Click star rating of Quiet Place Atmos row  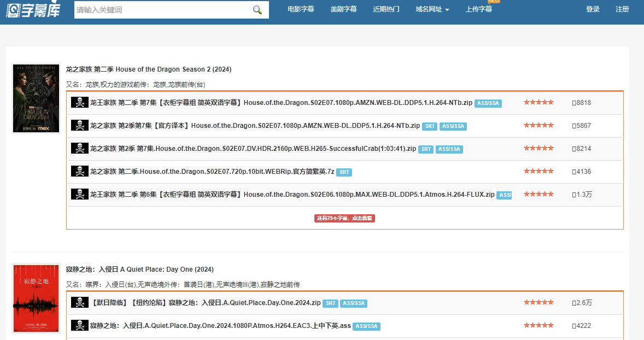[538, 325]
